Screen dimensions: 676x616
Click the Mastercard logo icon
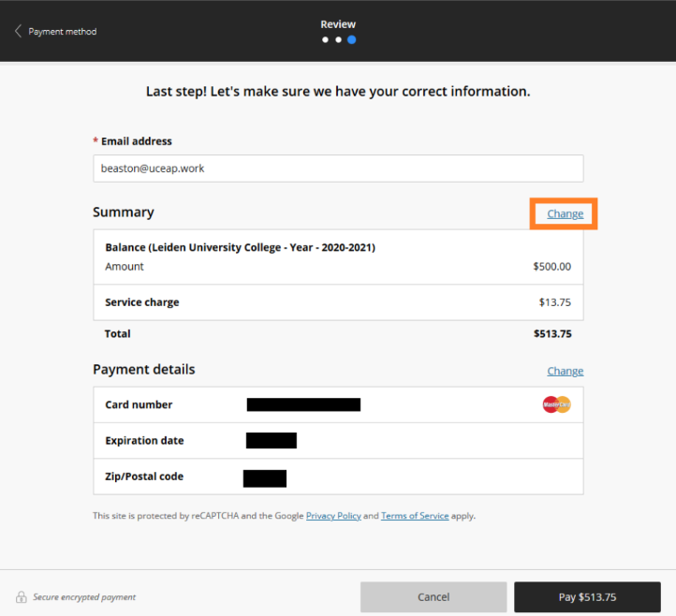(556, 404)
